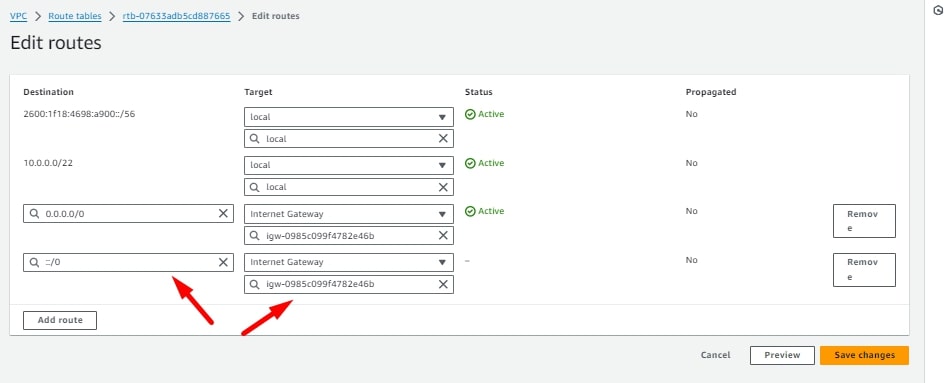
Task: Remove the 0.0.0.0/0 route
Action: 864,221
